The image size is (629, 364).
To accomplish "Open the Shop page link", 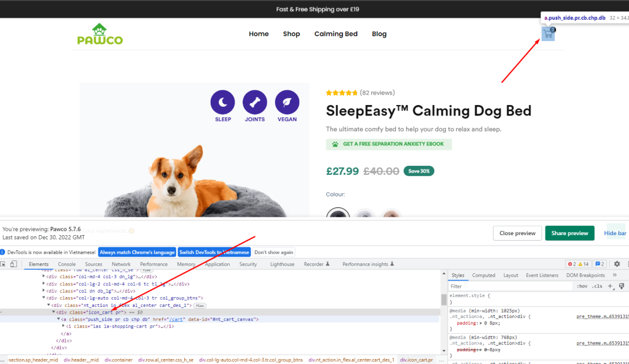I will 291,34.
